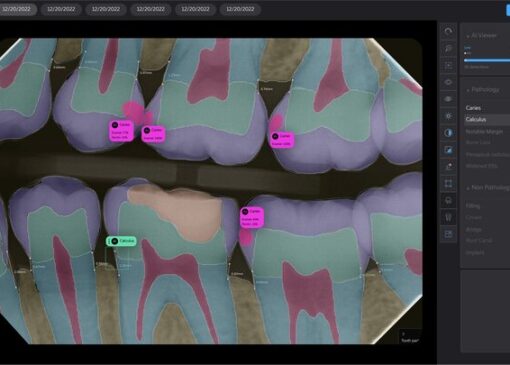Adjust the AI Viewer blue sensitivity slider
The height and width of the screenshot is (365, 510).
point(487,60)
